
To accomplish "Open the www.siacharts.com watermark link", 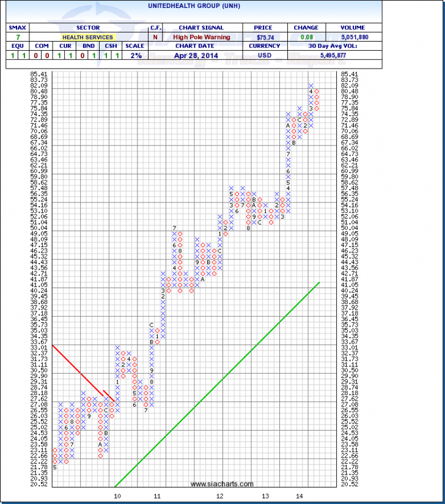I will tap(221, 484).
